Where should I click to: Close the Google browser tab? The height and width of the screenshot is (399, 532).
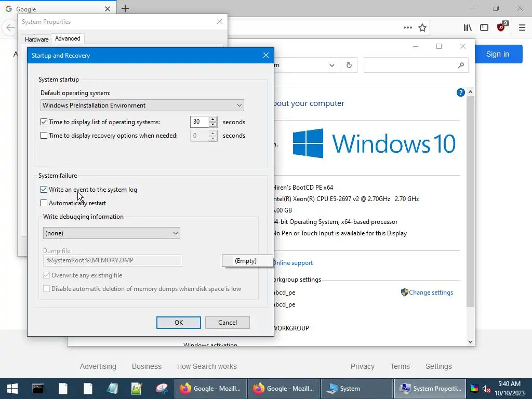(x=108, y=9)
